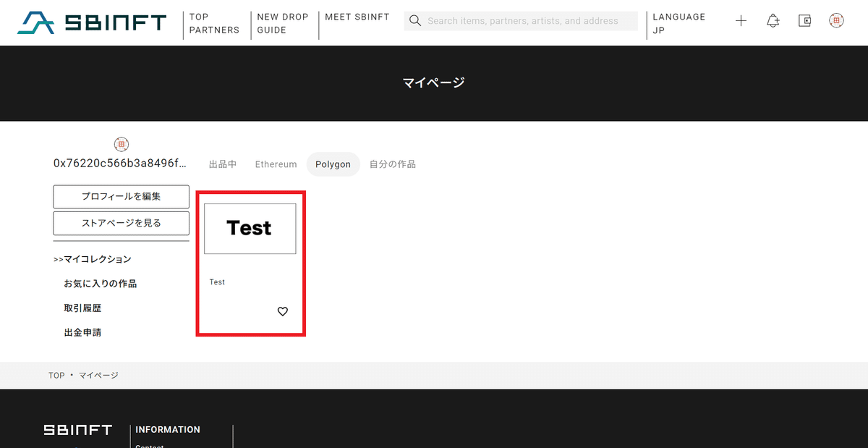Image resolution: width=868 pixels, height=448 pixels.
Task: Open MEET SBINFT menu
Action: pyautogui.click(x=357, y=17)
